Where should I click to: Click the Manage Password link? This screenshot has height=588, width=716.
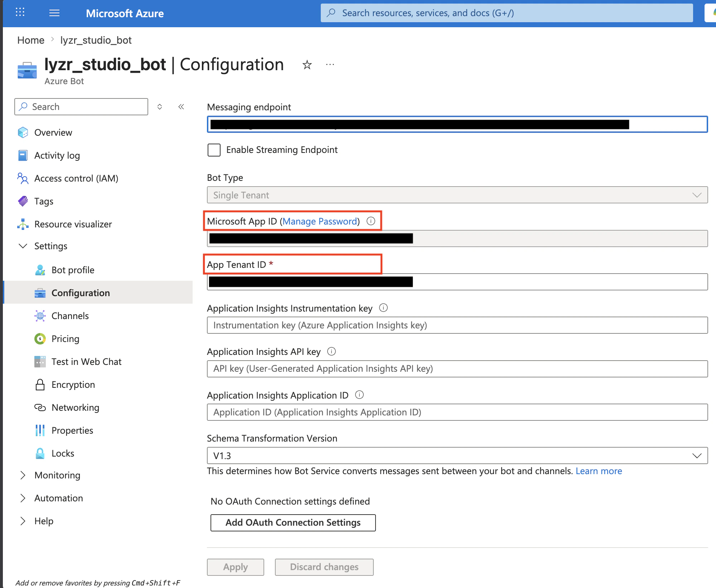coord(320,221)
